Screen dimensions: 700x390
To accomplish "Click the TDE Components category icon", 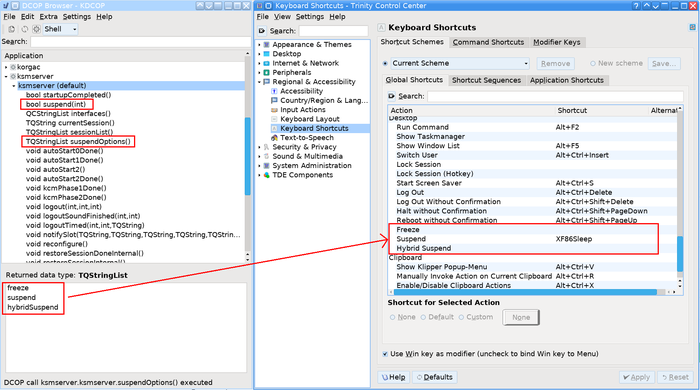I will [267, 175].
